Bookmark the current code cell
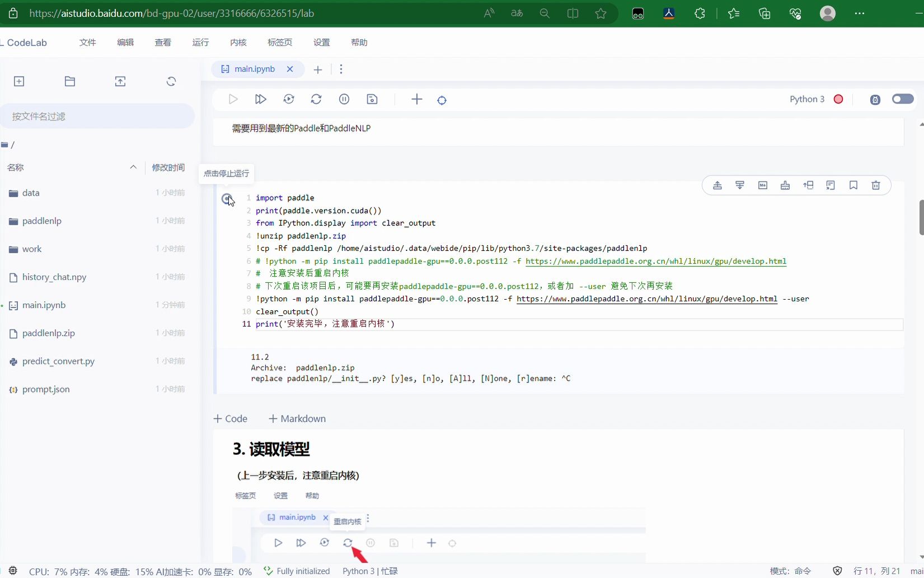 tap(853, 185)
